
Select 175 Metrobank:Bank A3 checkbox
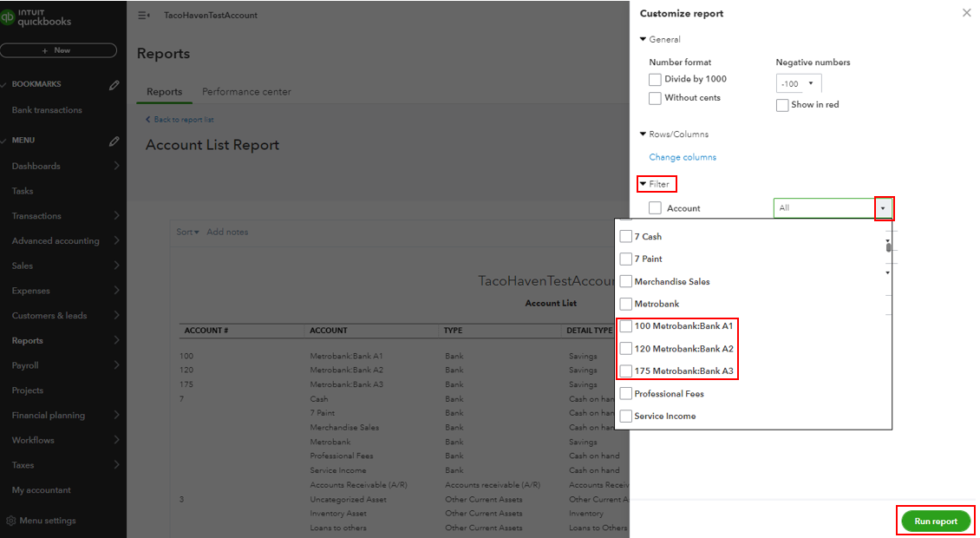[625, 371]
